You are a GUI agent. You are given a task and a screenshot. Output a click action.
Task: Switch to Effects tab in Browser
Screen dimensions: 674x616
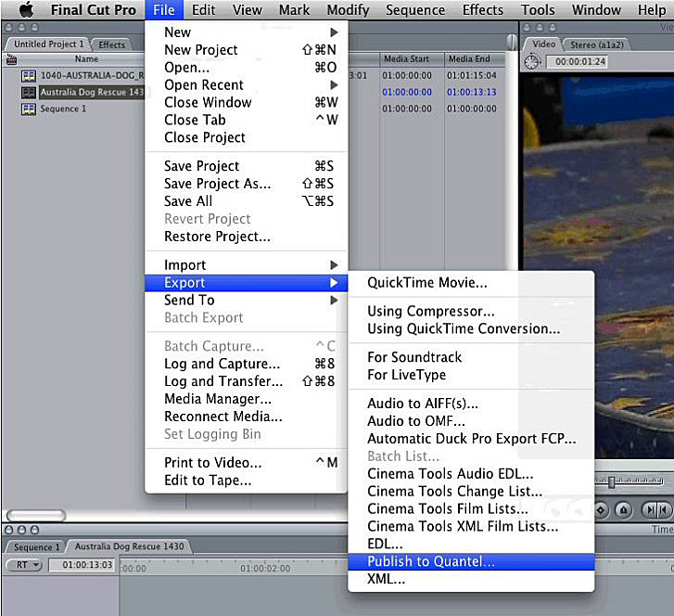(x=111, y=45)
